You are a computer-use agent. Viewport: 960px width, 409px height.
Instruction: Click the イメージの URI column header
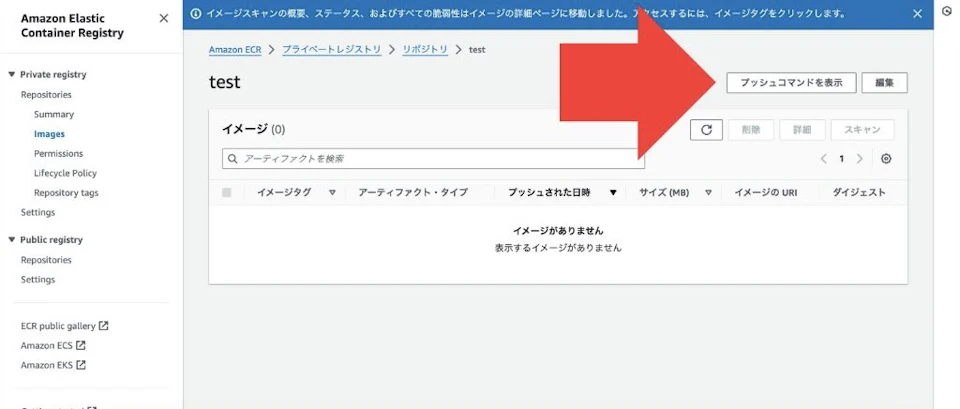click(765, 192)
